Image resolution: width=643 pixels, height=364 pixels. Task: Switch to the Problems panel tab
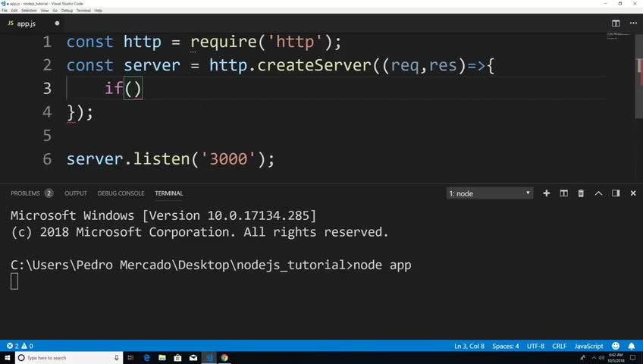point(26,193)
